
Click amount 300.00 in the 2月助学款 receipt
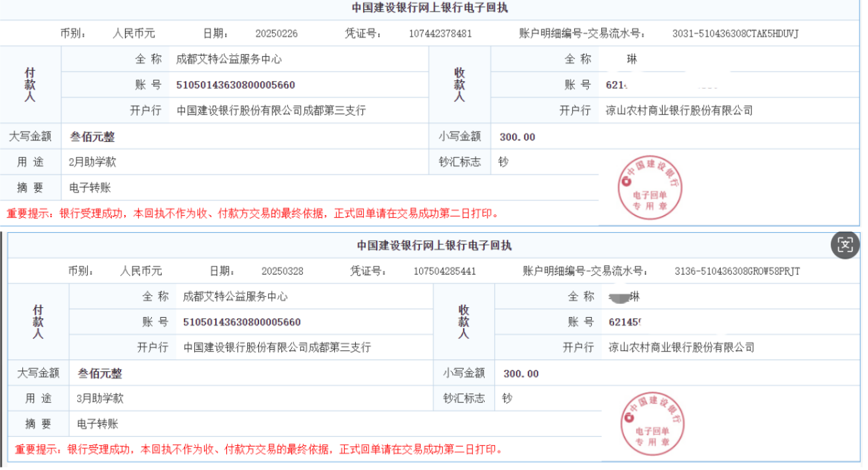(x=517, y=137)
